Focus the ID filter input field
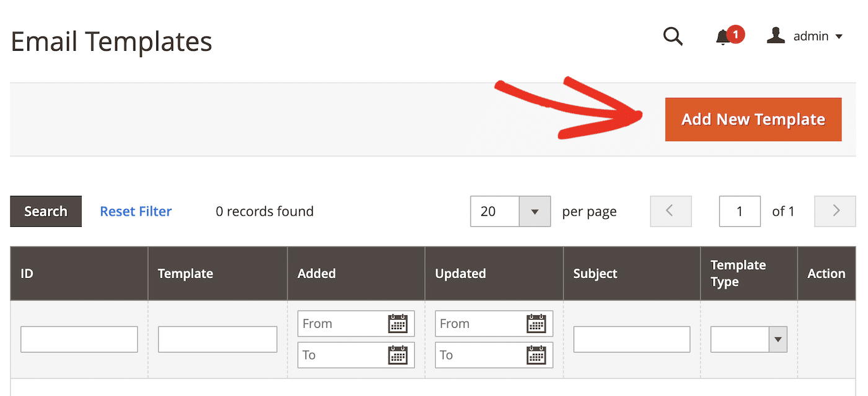 79,340
